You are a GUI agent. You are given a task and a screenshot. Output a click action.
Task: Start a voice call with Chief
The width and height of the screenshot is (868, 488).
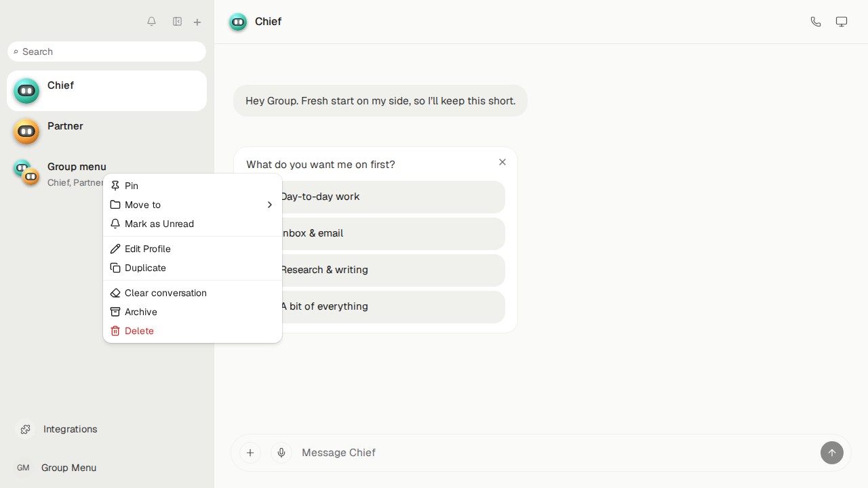816,22
